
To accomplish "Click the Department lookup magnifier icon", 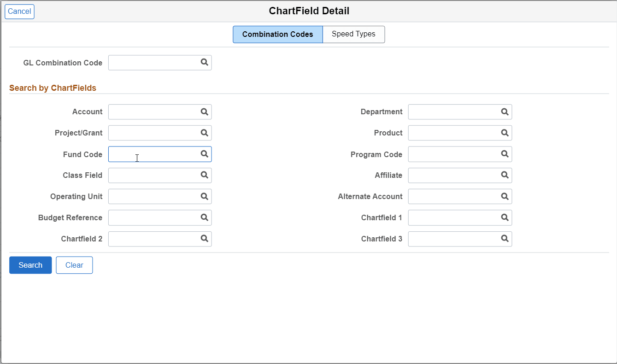I will (x=505, y=112).
